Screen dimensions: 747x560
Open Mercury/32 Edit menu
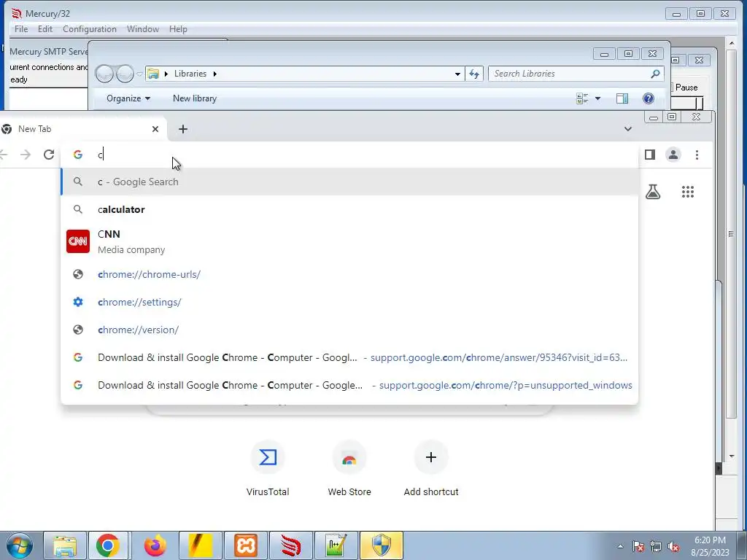pyautogui.click(x=45, y=29)
